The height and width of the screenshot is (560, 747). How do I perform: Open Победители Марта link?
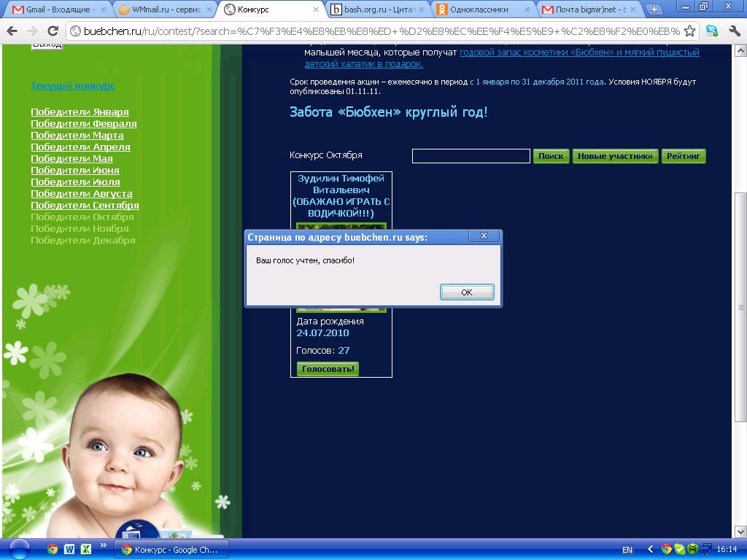coord(77,135)
